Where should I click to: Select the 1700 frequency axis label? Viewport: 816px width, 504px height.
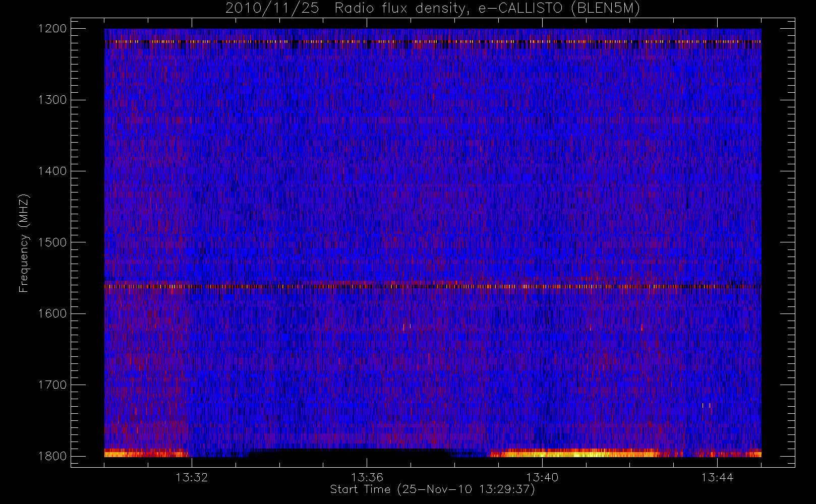point(52,385)
